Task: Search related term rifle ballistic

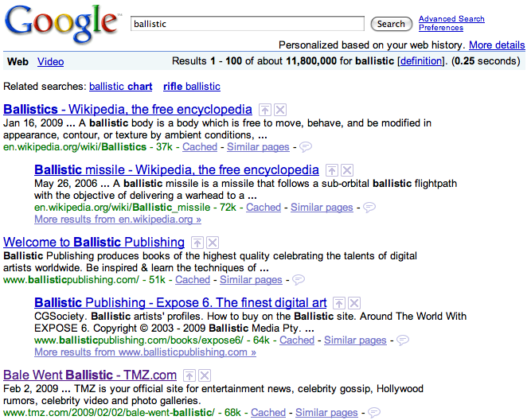Action: coord(192,86)
